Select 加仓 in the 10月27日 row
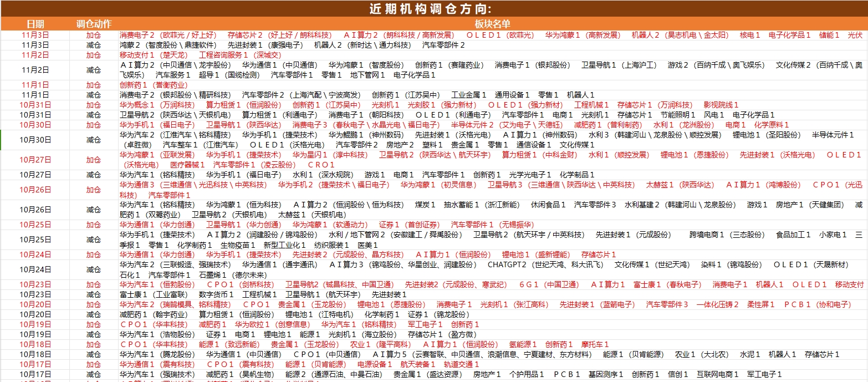This screenshot has height=382, width=868. pyautogui.click(x=94, y=160)
